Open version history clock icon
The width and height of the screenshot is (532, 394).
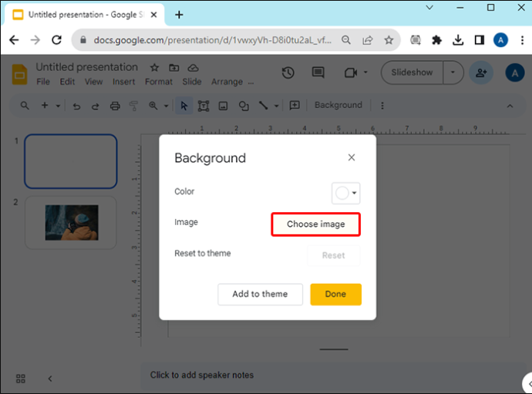pyautogui.click(x=288, y=72)
